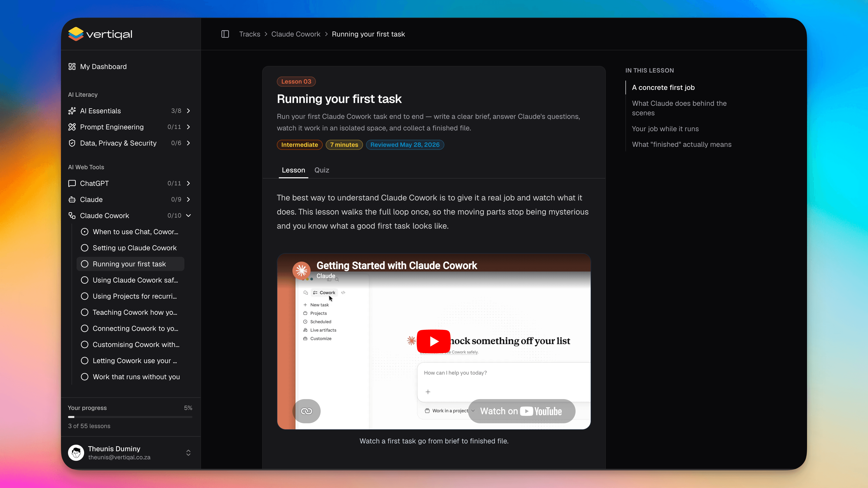Click circle beside Running your first task
The image size is (868, 488).
point(85,264)
